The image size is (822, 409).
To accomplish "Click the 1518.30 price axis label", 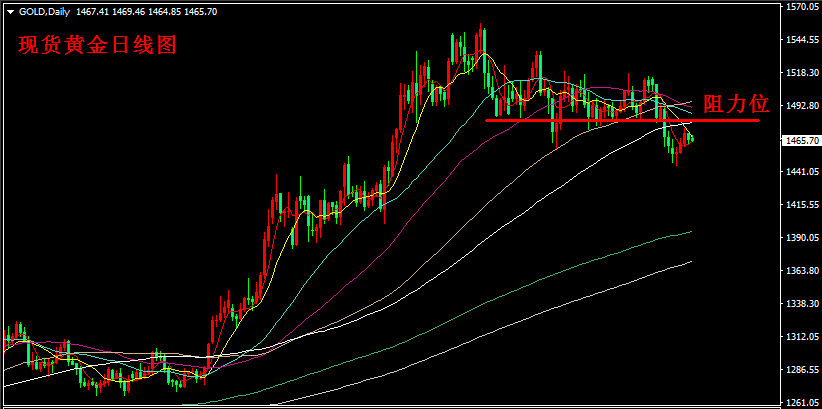I will click(x=803, y=73).
